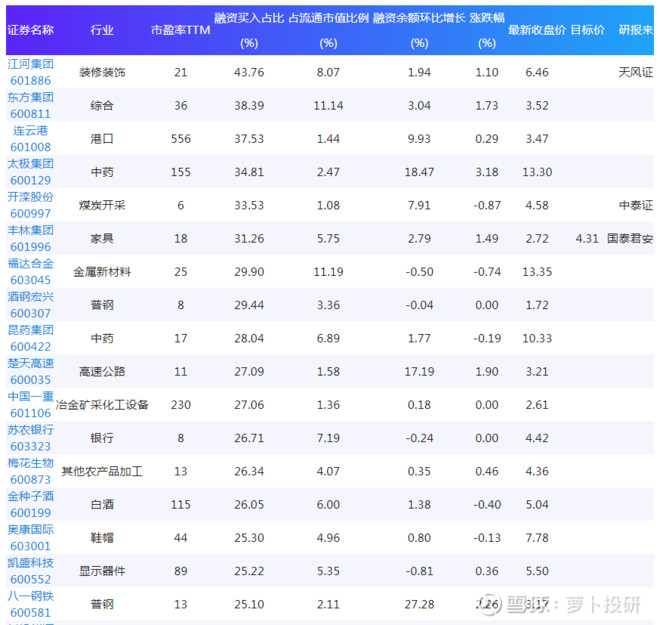Select the 银行 industry cell
The image size is (660, 625).
[102, 438]
